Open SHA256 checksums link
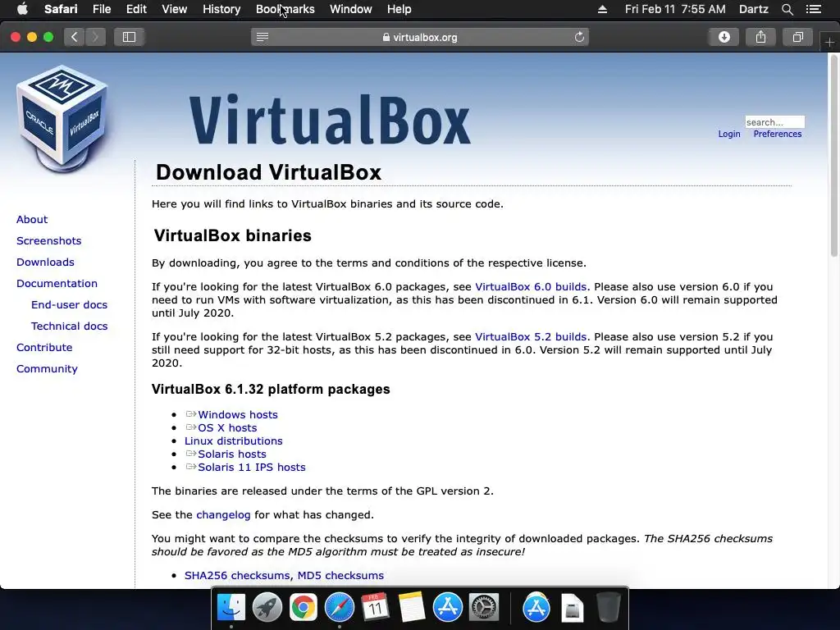Image resolution: width=840 pixels, height=630 pixels. click(x=237, y=575)
